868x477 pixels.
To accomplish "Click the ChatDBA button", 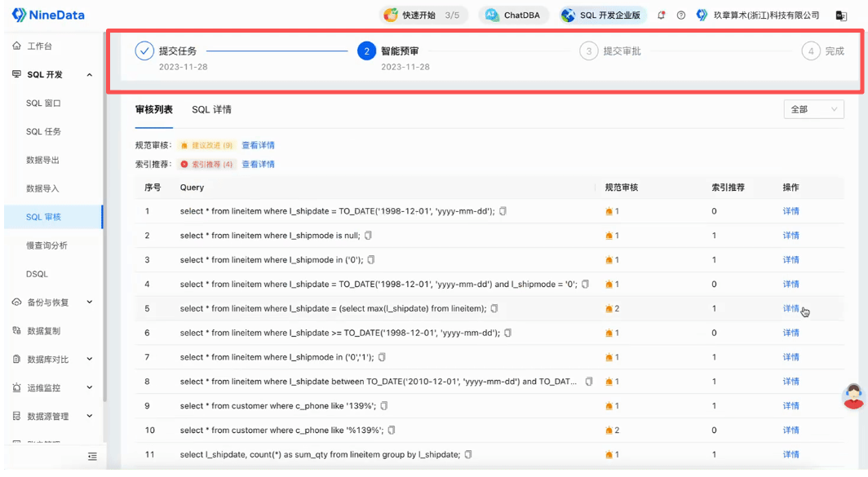I will [x=514, y=15].
